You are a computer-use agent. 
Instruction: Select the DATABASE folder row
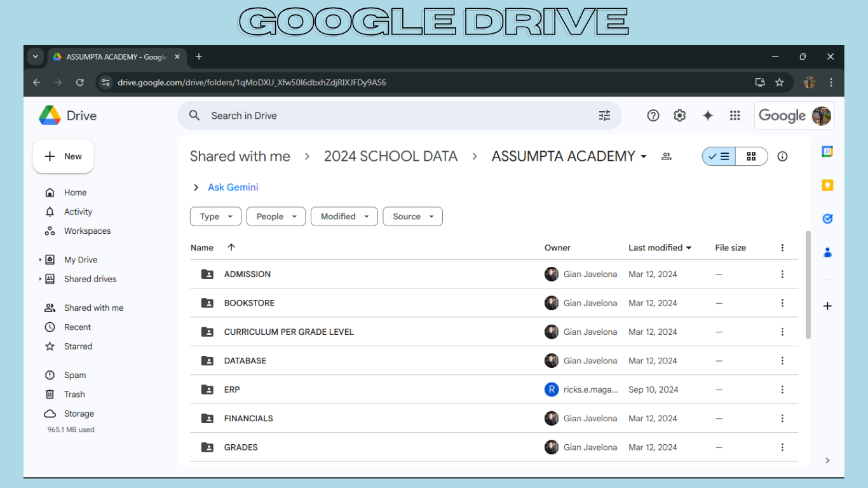(494, 361)
